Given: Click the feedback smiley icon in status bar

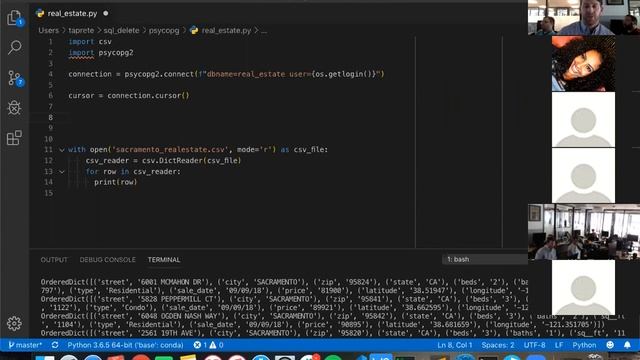Looking at the screenshot, I should coord(610,345).
